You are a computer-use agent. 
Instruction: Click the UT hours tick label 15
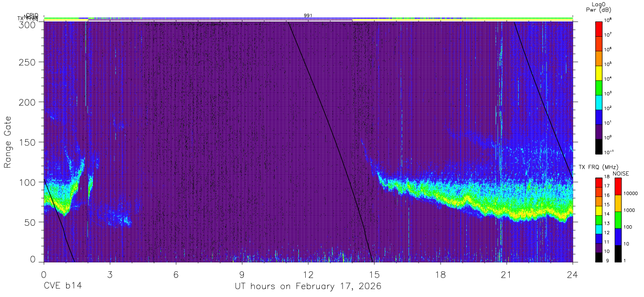pos(374,274)
